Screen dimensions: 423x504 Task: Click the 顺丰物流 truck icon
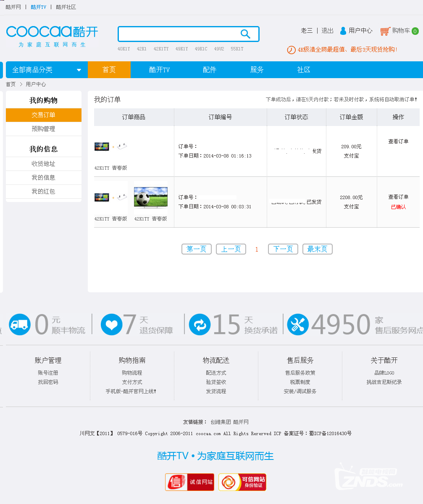(x=20, y=325)
